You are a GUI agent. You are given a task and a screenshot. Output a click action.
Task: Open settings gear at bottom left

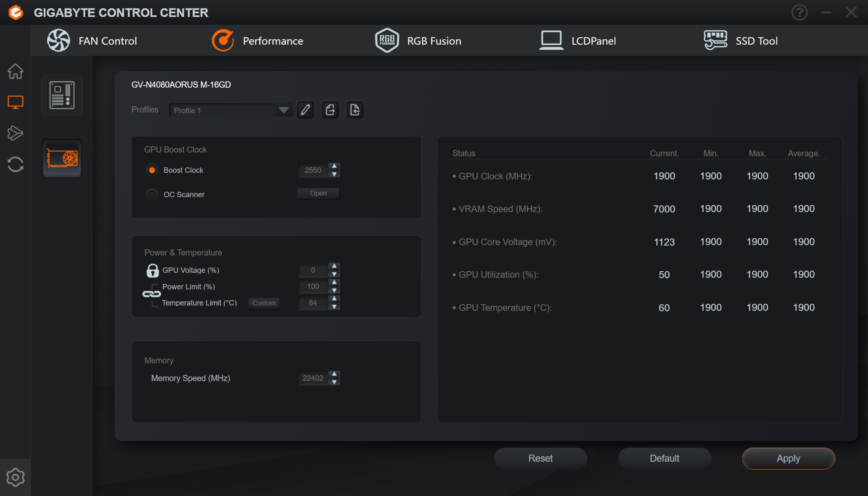pos(15,477)
